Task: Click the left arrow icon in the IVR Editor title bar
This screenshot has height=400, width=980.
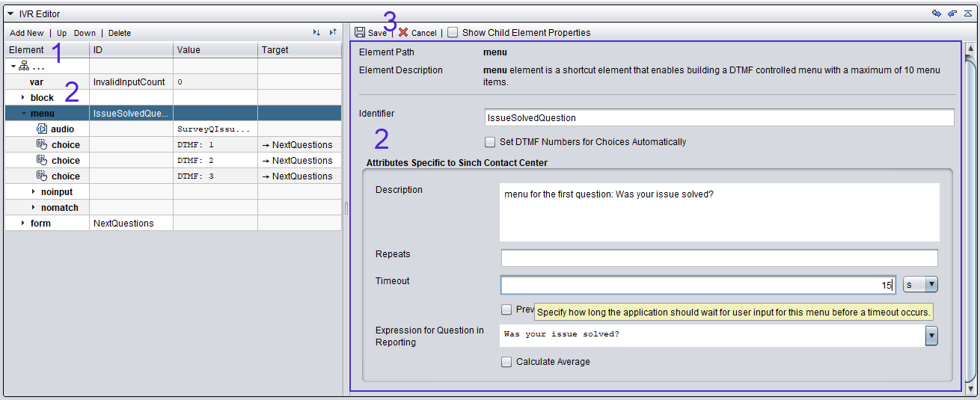Action: (x=952, y=13)
